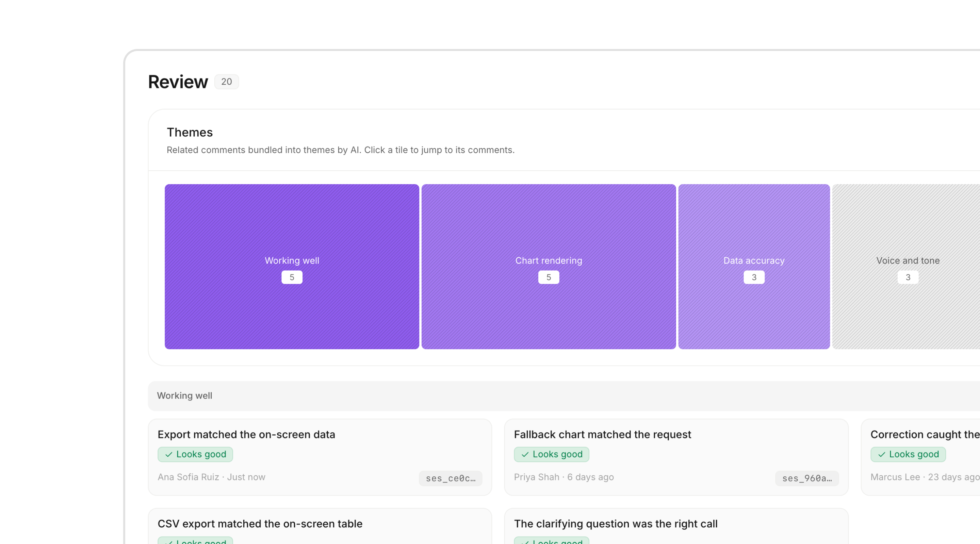980x544 pixels.
Task: Open the Export matched the on-screen data card
Action: [x=320, y=457]
